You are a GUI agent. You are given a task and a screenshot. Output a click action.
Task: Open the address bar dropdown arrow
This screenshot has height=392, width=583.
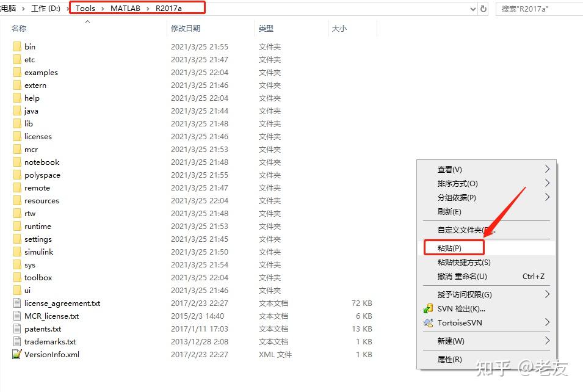click(x=473, y=9)
